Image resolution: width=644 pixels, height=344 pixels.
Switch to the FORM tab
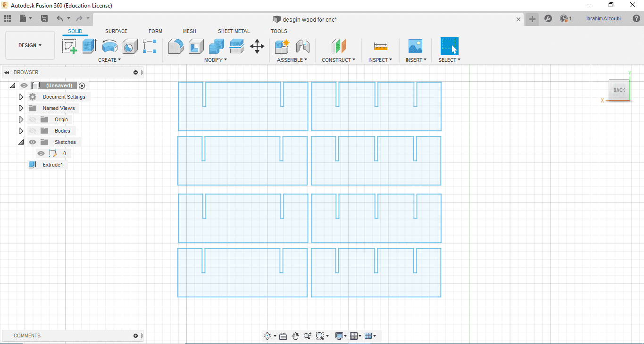click(155, 31)
